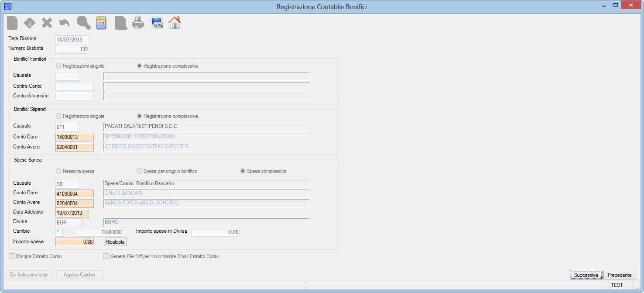644x293 pixels.
Task: Click the Successiva button
Action: (x=586, y=275)
